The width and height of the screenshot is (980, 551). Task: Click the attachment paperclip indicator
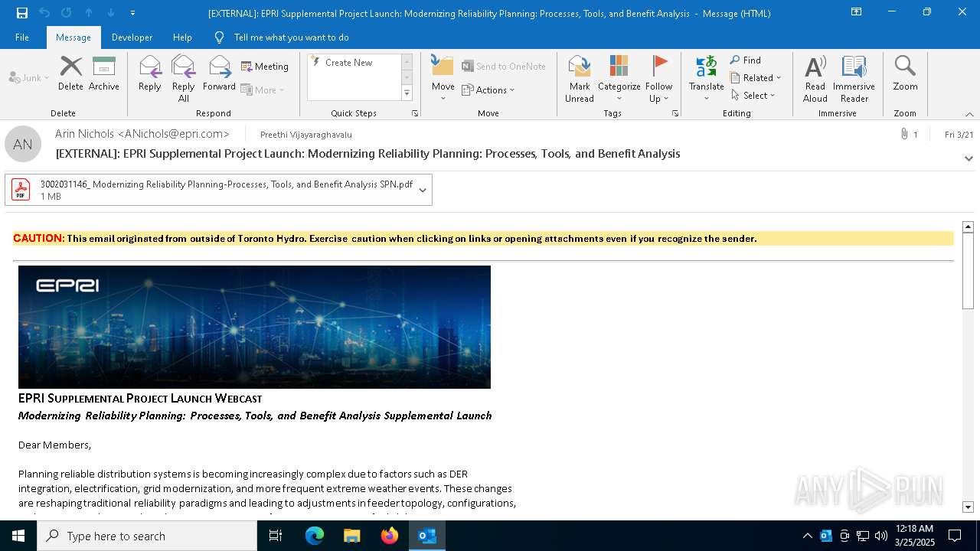(x=909, y=135)
